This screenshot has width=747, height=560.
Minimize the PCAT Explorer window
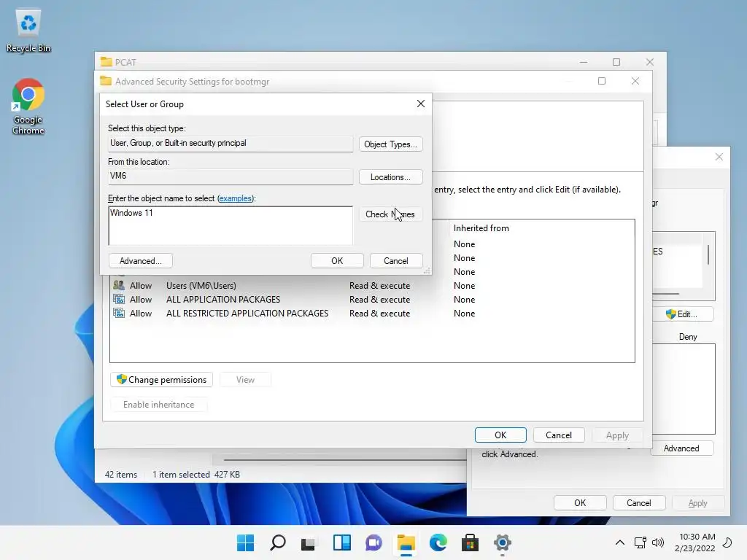(584, 62)
